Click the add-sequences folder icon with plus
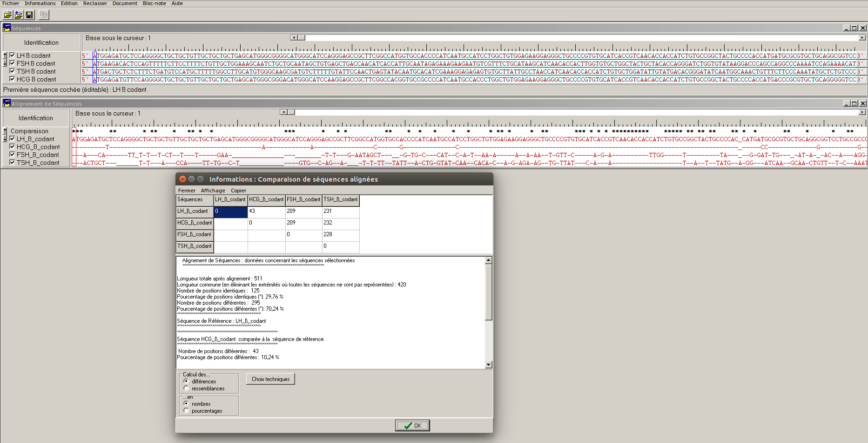868x443 pixels. click(x=19, y=15)
